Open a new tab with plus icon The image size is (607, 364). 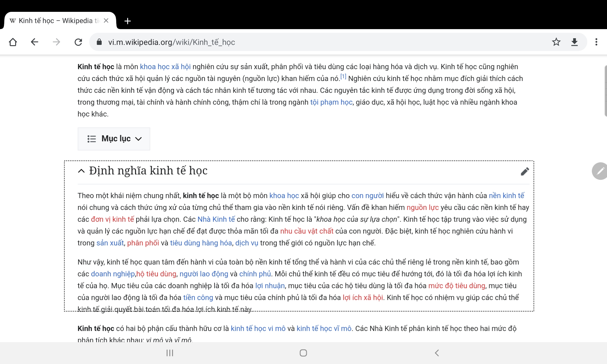127,21
